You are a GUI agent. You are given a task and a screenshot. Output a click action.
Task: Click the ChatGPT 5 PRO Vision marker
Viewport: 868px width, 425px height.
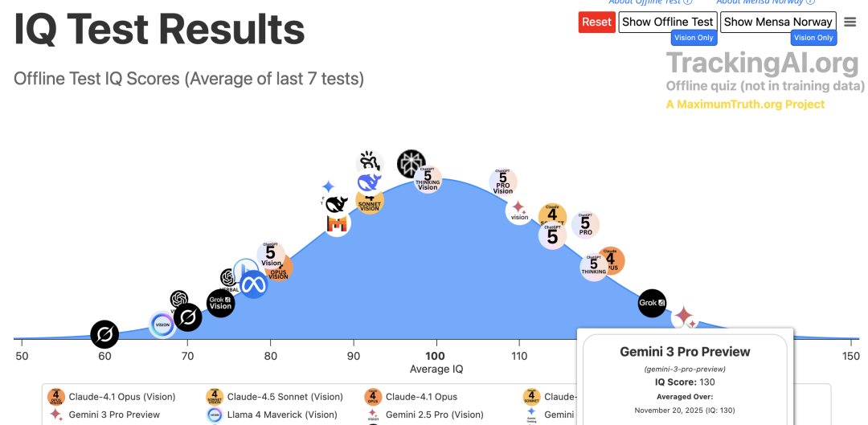[x=503, y=182]
